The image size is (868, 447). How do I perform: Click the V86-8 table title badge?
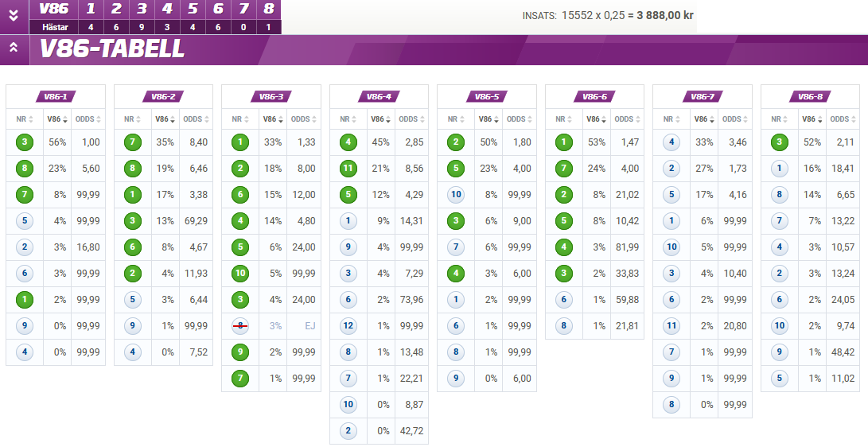(x=811, y=97)
